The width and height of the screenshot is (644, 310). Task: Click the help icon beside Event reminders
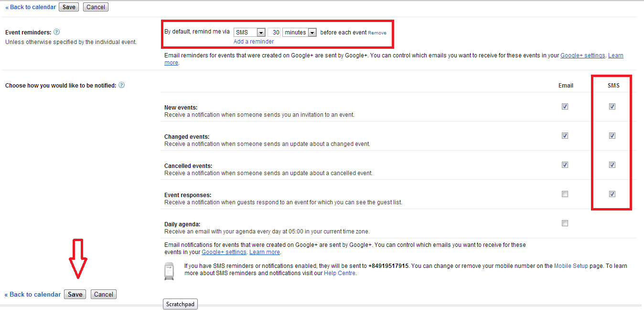[56, 32]
